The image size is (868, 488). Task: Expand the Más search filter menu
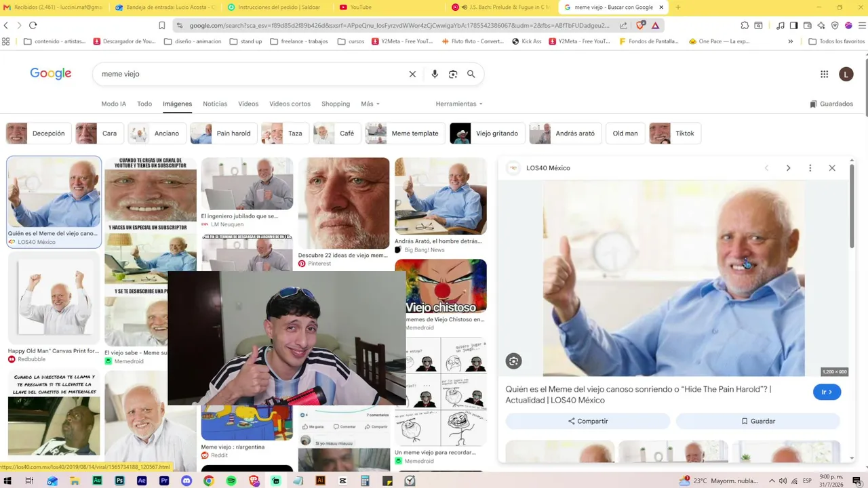(x=370, y=104)
